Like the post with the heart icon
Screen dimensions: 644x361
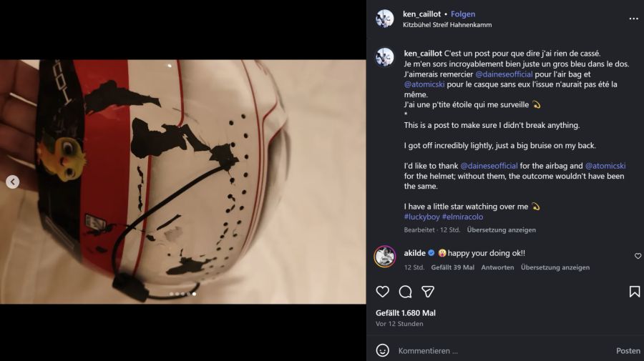(x=383, y=292)
